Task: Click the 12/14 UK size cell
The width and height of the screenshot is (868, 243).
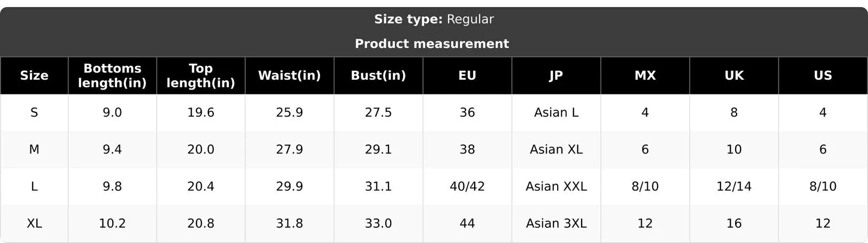Action: [x=734, y=186]
